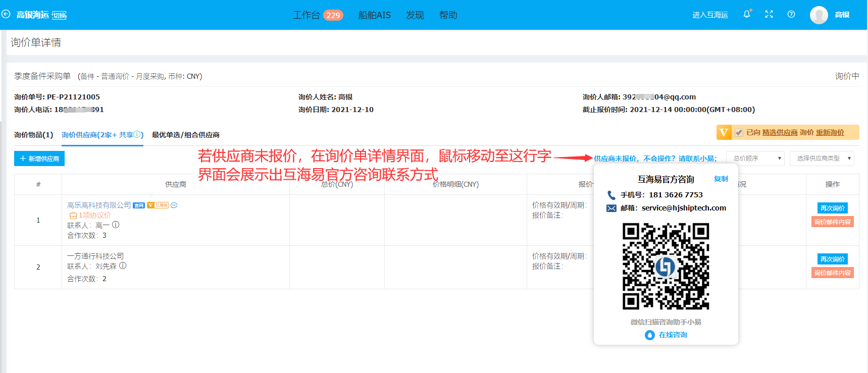Click the WeChat QR code image
868x373 pixels.
click(x=666, y=267)
